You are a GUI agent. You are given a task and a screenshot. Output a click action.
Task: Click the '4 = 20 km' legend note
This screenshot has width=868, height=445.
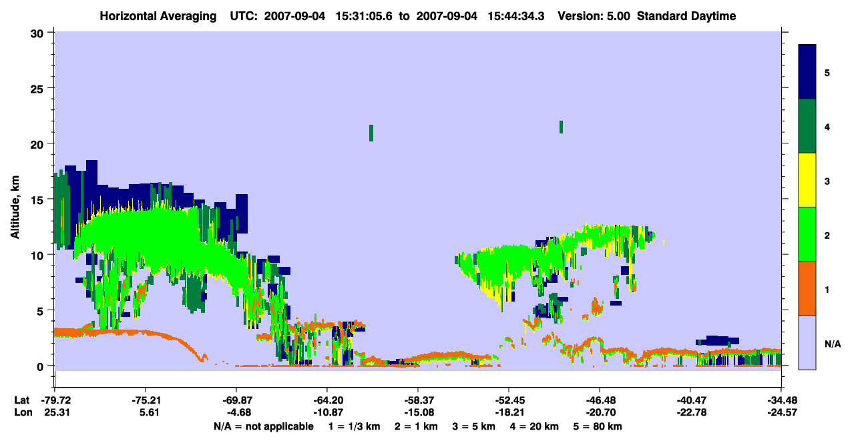[x=535, y=426]
